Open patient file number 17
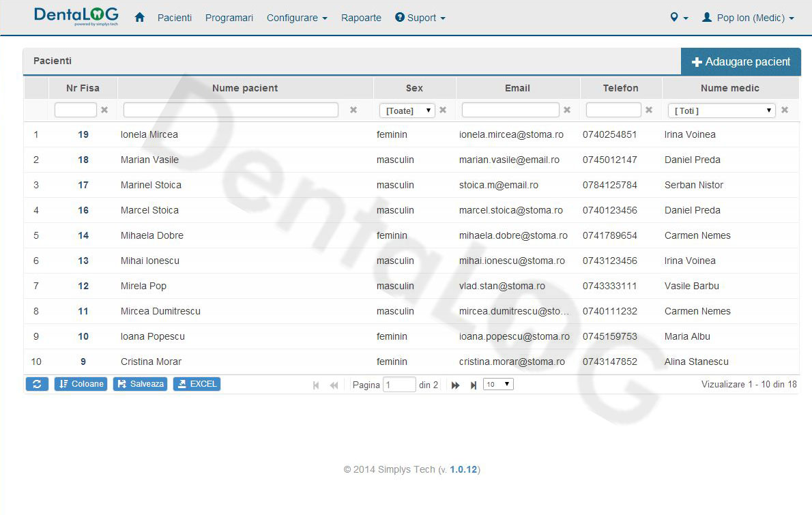This screenshot has height=515, width=812. (83, 185)
